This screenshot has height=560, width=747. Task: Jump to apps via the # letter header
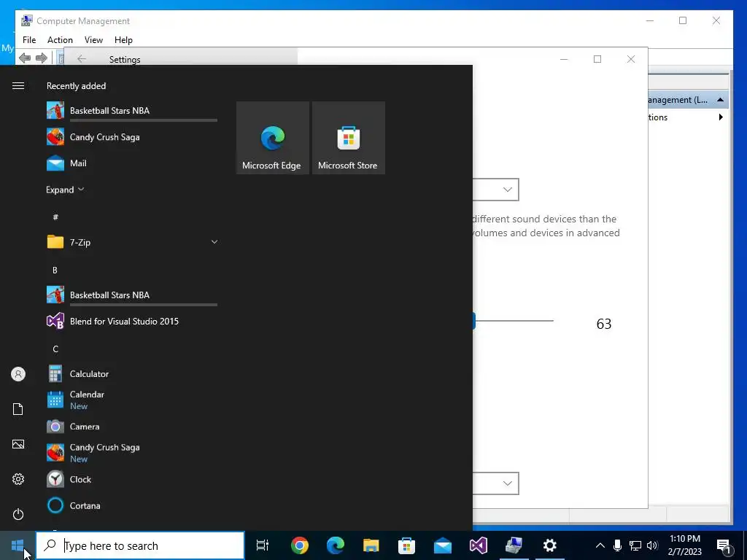(x=55, y=217)
